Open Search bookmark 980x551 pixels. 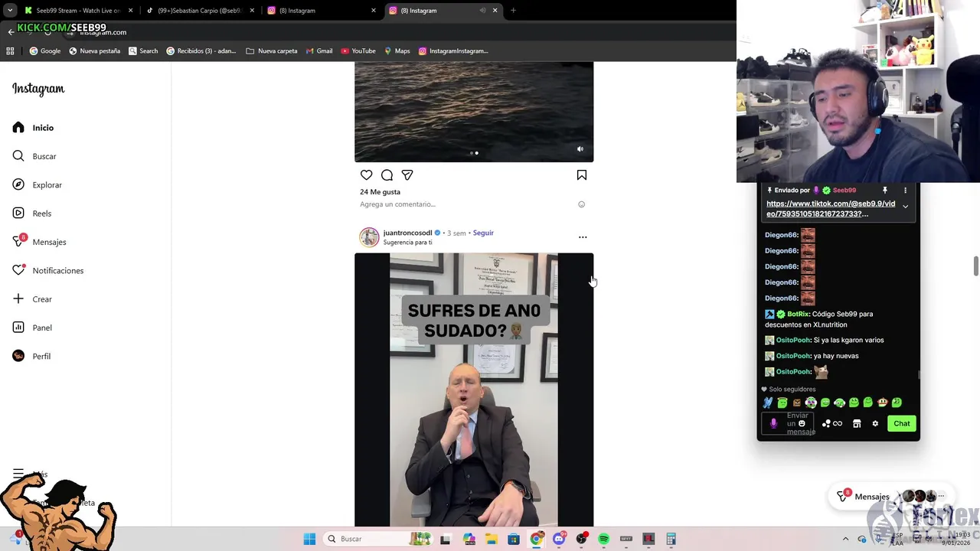pyautogui.click(x=143, y=51)
